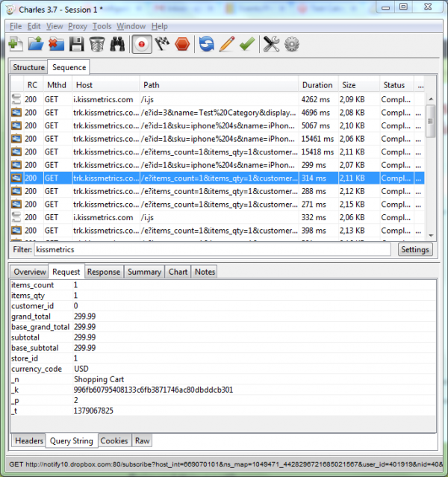Screen dimensions: 448x477
Task: Open the Summary tab
Action: (x=144, y=272)
